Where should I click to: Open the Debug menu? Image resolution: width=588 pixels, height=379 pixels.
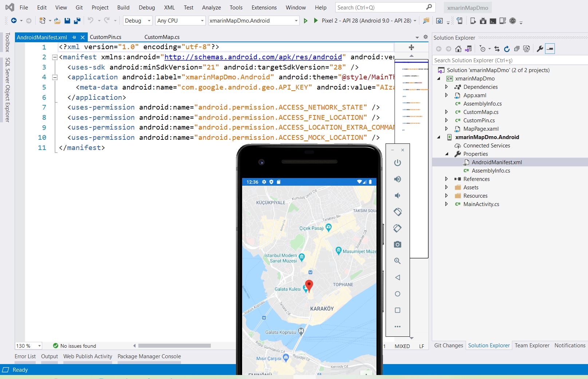click(x=147, y=7)
